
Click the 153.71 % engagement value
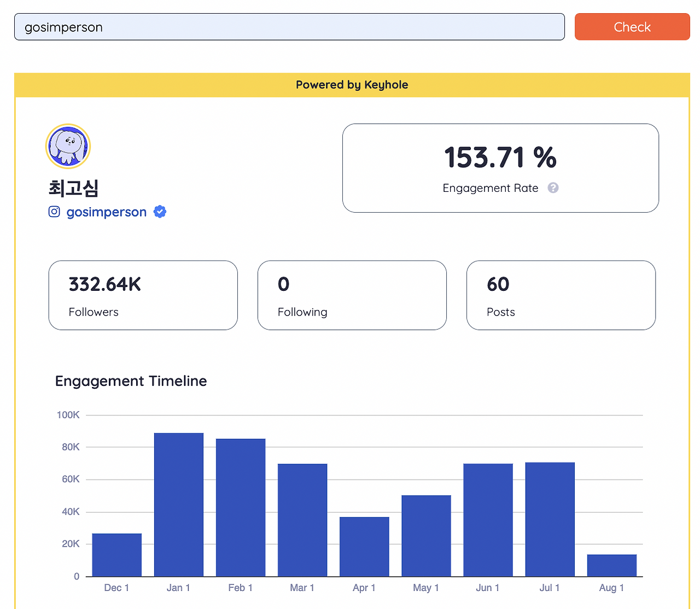point(500,157)
